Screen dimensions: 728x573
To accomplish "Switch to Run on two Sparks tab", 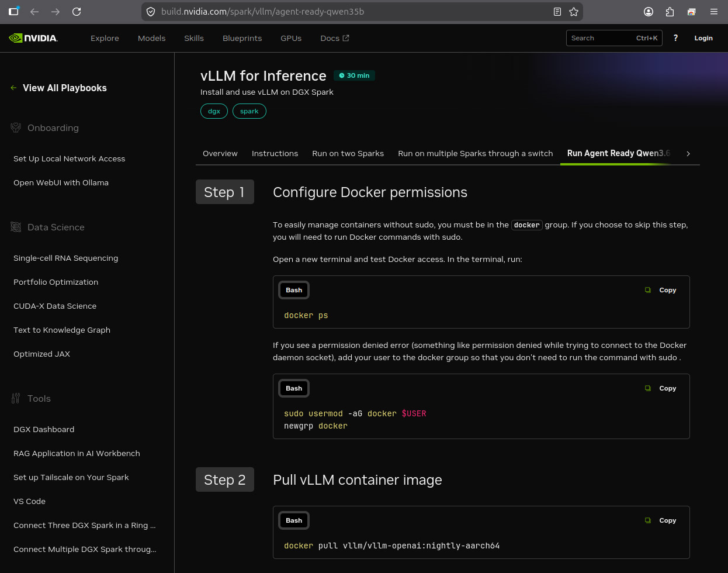I will coord(348,153).
